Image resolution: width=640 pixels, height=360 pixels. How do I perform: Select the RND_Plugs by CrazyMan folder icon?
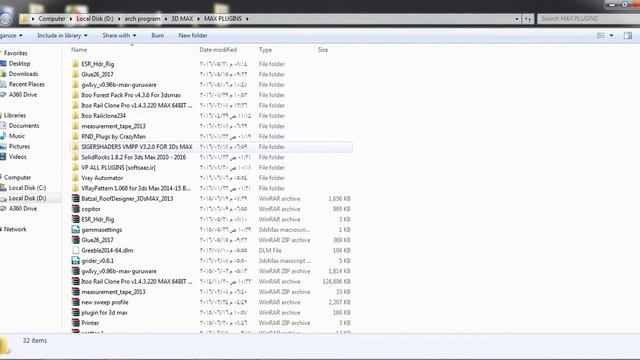click(x=76, y=136)
